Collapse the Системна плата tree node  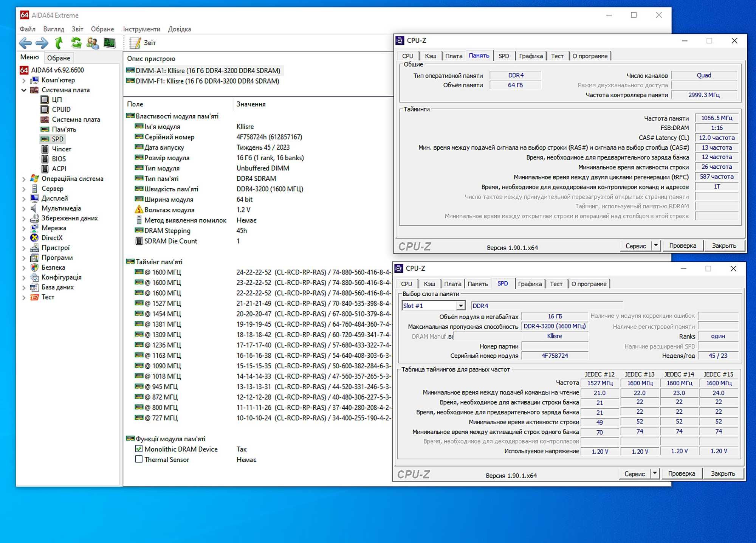point(24,90)
